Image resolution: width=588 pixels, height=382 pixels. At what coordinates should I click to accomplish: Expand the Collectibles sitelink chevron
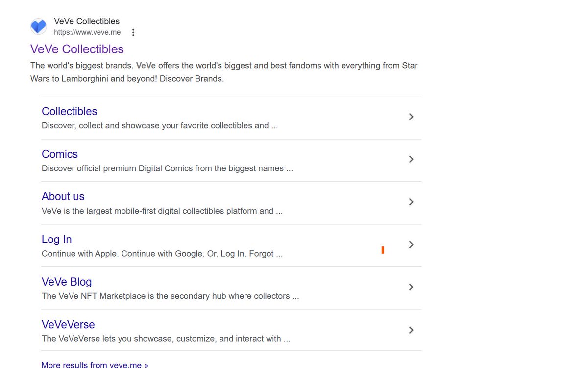point(411,117)
